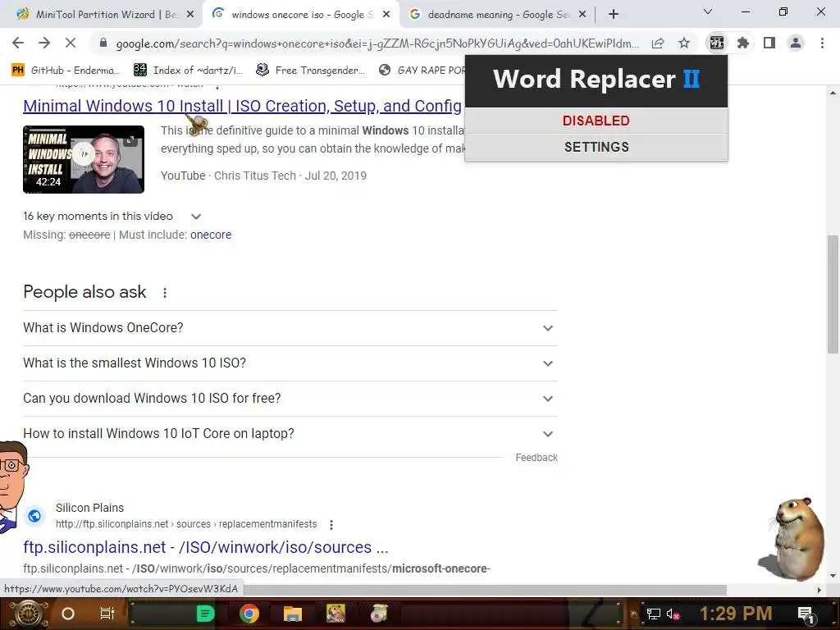Viewport: 840px width, 630px height.
Task: Expand the smallest Windows 10 ISO question
Action: pos(290,363)
